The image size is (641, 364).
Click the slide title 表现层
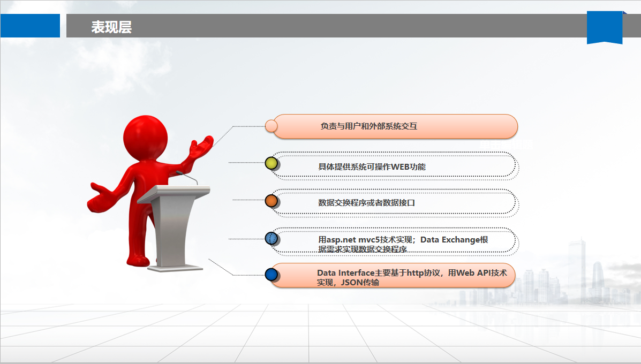[111, 27]
